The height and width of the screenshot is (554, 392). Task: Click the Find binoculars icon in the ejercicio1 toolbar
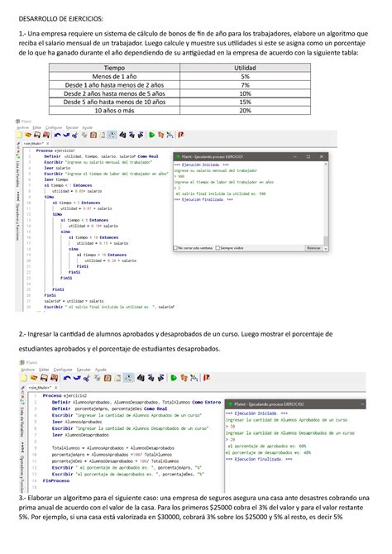(x=122, y=135)
